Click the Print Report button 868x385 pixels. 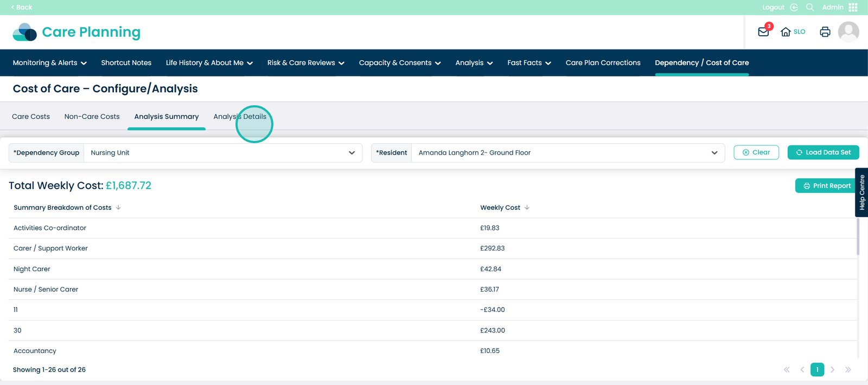826,186
